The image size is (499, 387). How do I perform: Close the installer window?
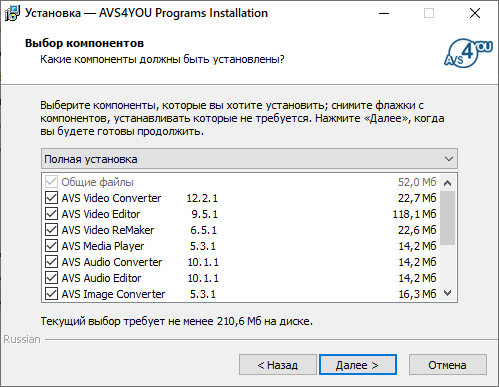[x=475, y=13]
